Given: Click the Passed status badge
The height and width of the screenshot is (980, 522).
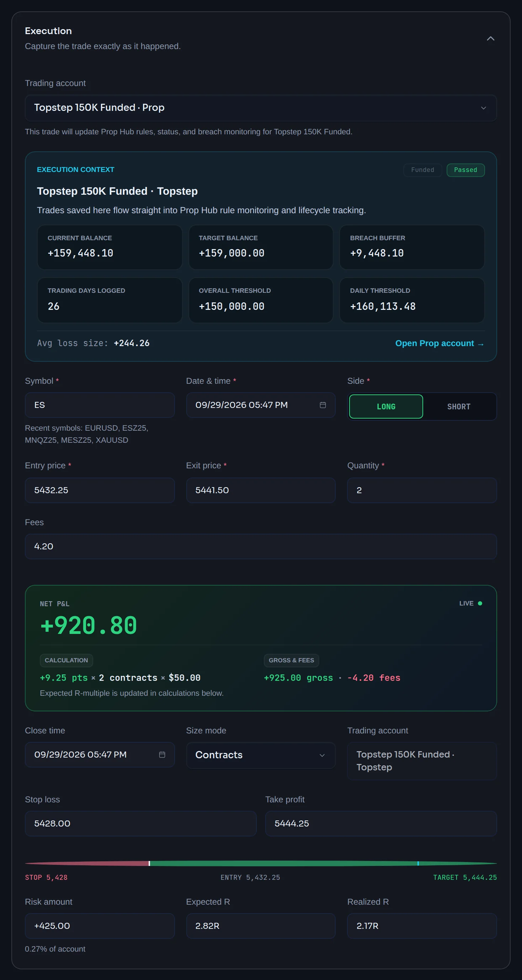Looking at the screenshot, I should pos(465,170).
